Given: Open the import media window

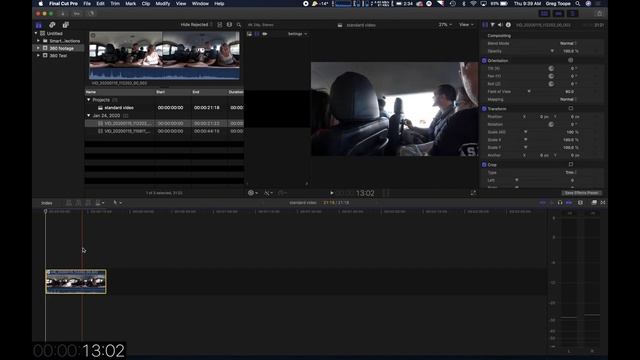Looking at the screenshot, I should click(63, 13).
